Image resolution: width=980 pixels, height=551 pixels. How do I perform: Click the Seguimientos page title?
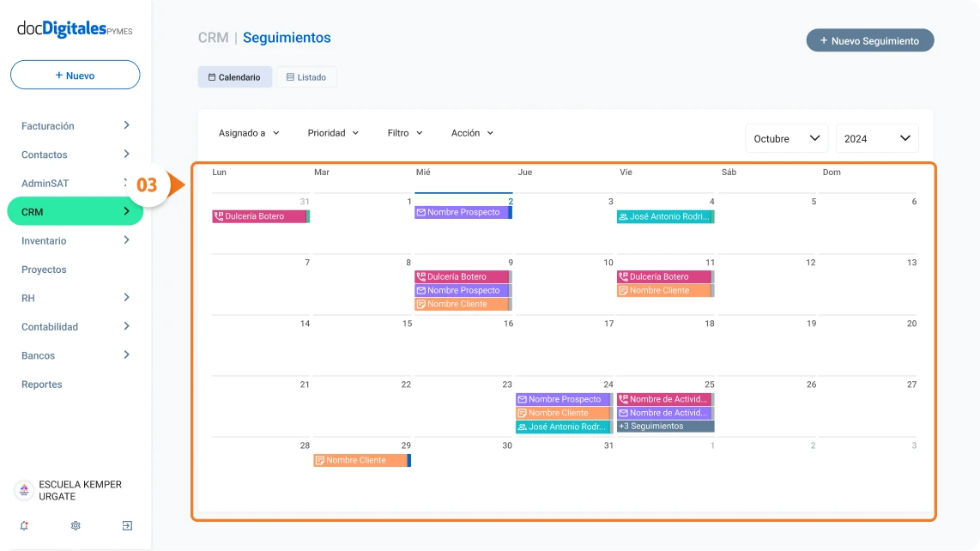point(287,38)
